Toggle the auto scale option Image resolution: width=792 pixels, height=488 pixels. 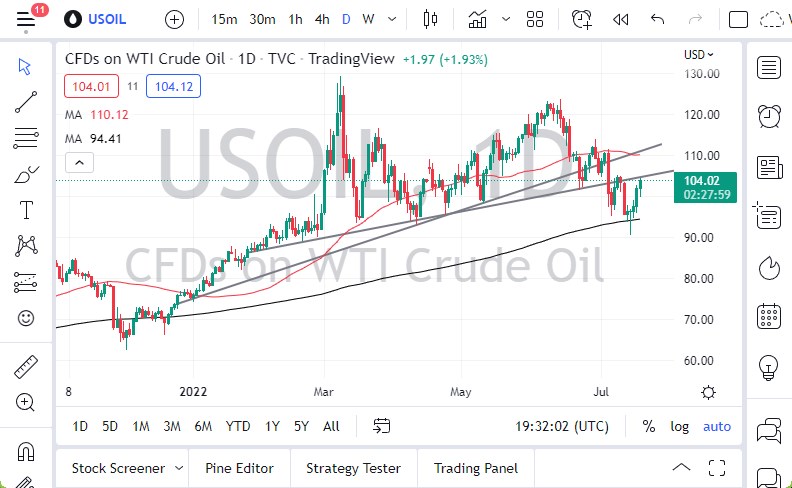pyautogui.click(x=717, y=427)
